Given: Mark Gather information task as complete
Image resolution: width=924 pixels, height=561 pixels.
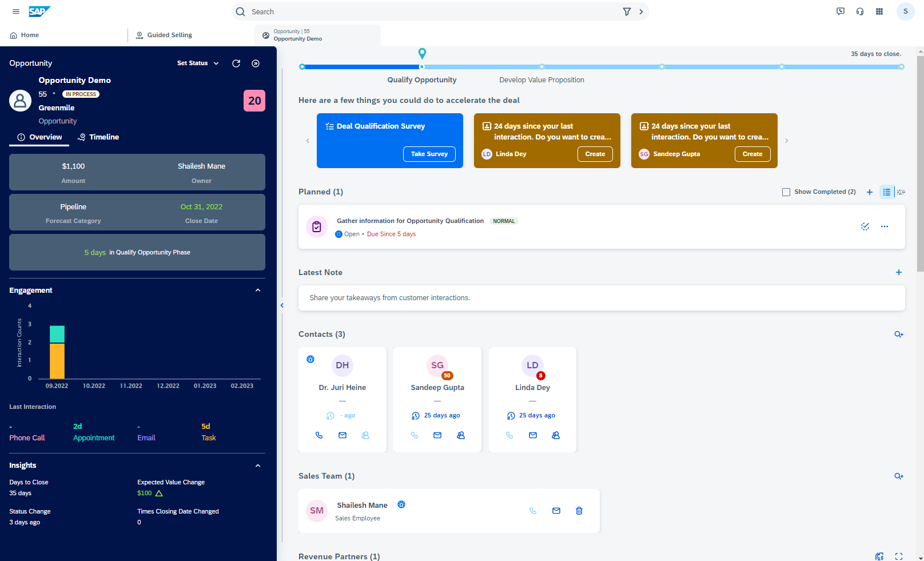Looking at the screenshot, I should tap(865, 226).
